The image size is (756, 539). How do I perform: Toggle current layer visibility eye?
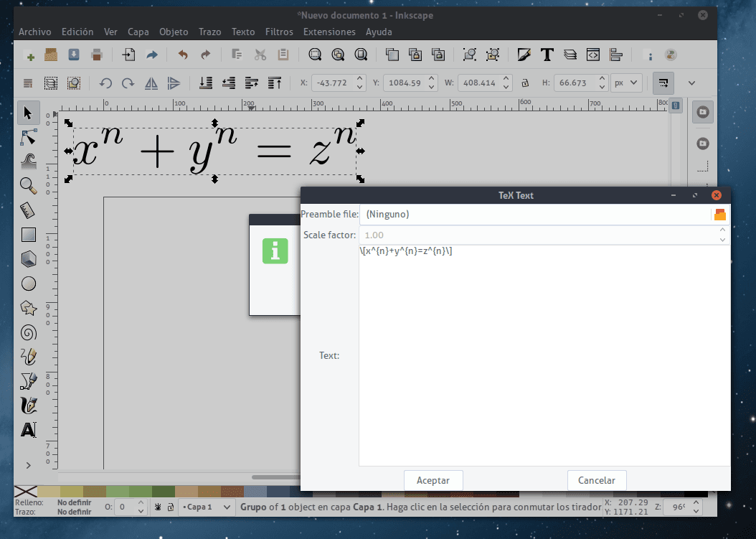click(156, 507)
